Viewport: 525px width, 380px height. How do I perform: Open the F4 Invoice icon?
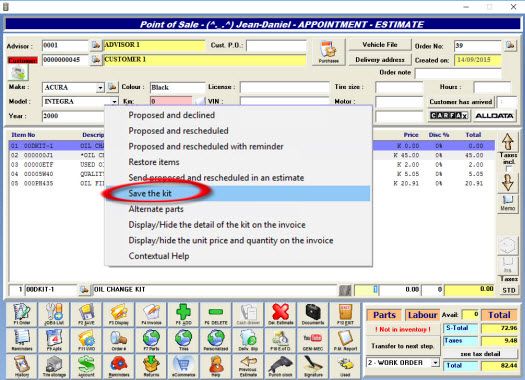151,314
